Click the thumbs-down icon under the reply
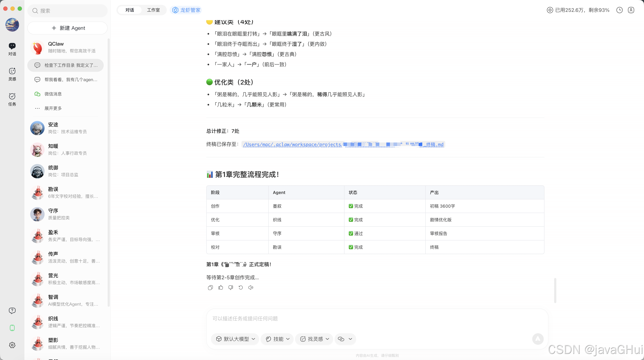Image resolution: width=644 pixels, height=360 pixels. tap(231, 288)
